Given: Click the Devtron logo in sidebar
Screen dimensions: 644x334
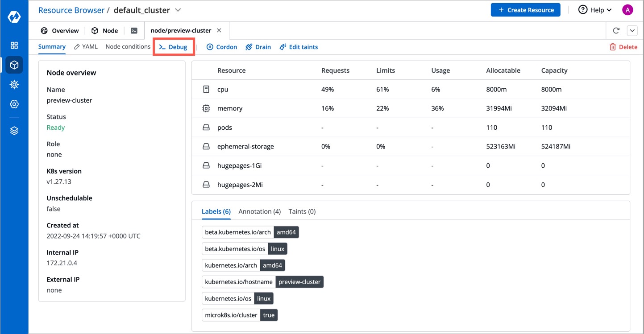Looking at the screenshot, I should [14, 17].
